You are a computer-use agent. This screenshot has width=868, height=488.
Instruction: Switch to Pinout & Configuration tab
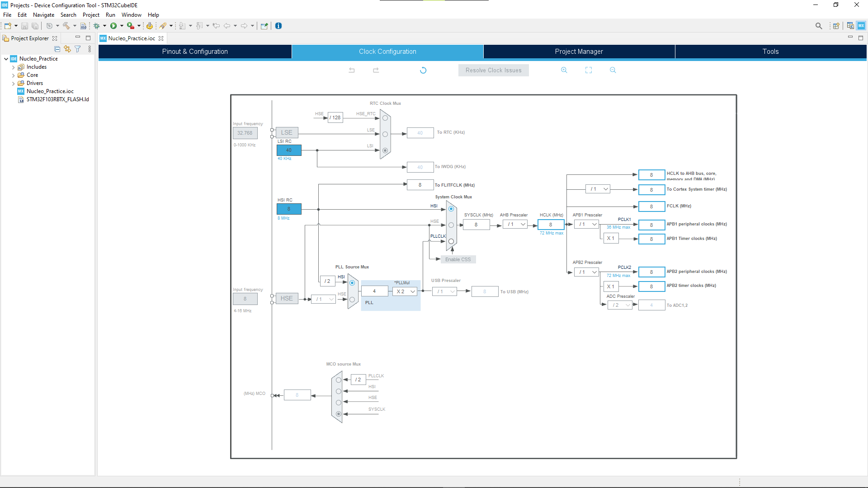195,52
